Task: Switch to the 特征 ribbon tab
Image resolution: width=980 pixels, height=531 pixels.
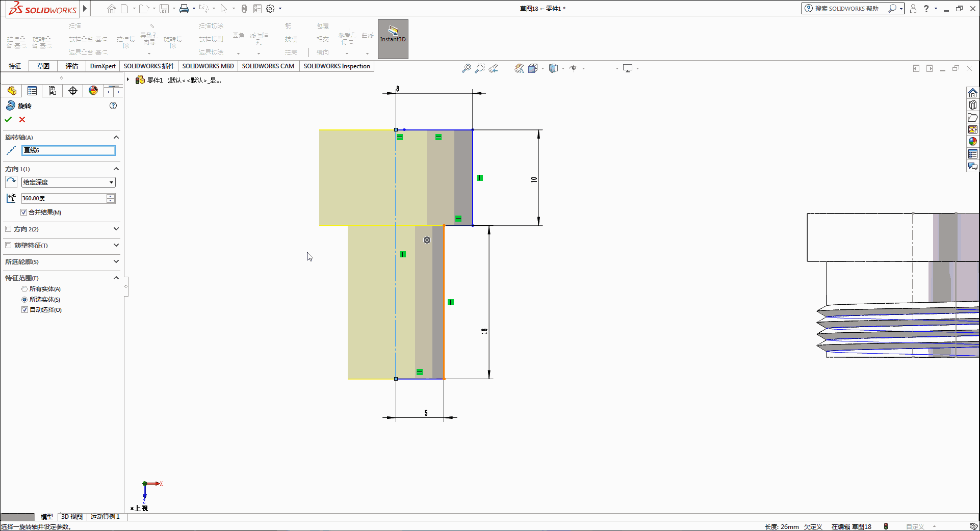Action: click(15, 66)
